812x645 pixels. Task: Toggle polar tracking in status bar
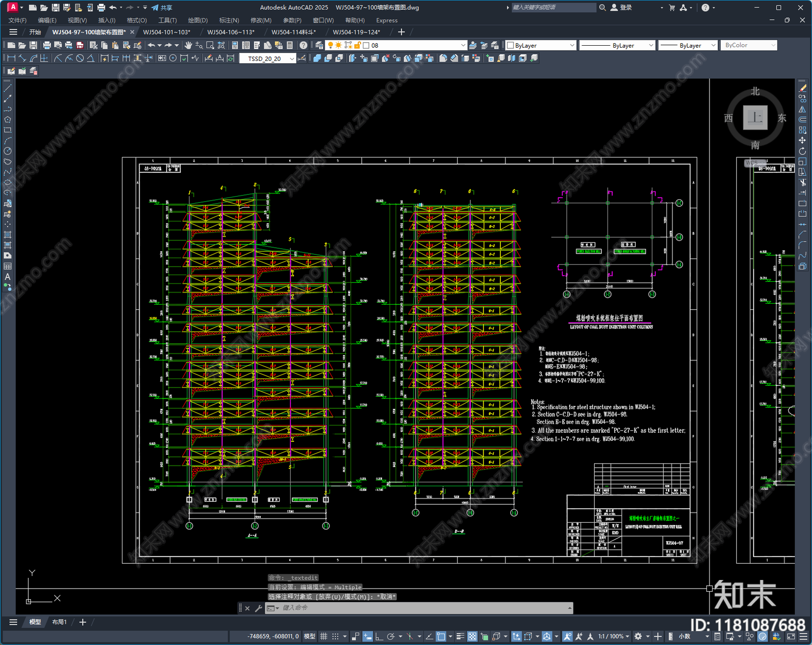click(391, 636)
